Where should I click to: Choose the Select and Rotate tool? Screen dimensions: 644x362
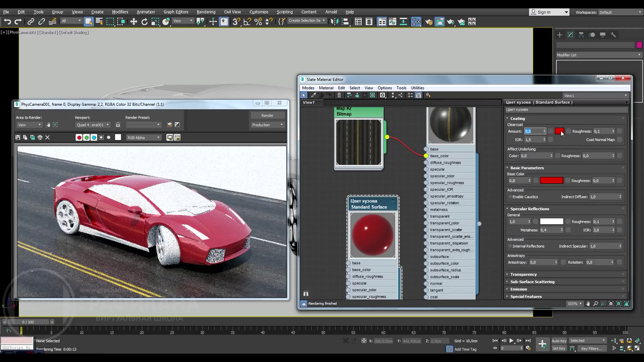(144, 22)
